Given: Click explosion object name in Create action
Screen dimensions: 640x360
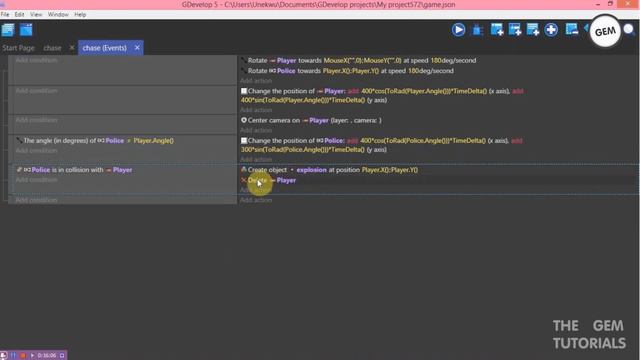Looking at the screenshot, I should click(311, 170).
